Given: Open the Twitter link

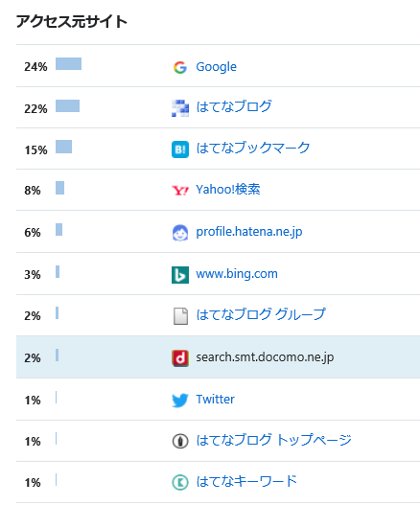Looking at the screenshot, I should pos(216,400).
